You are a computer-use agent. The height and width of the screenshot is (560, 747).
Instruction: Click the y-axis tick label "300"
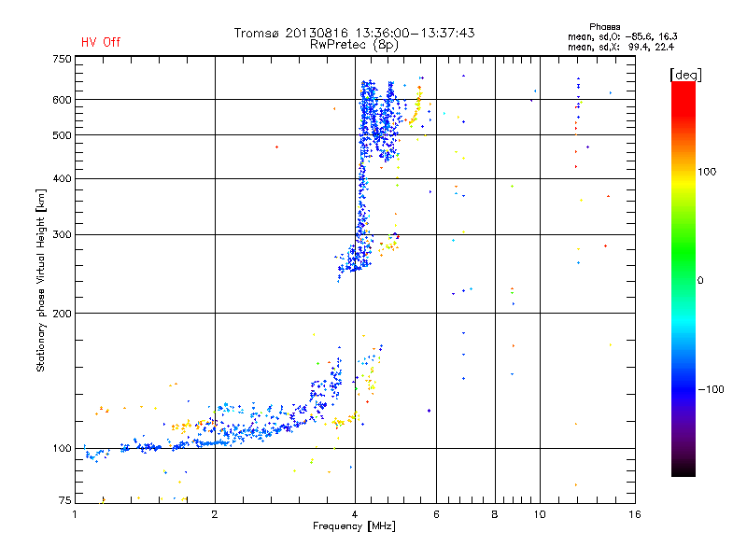click(62, 235)
